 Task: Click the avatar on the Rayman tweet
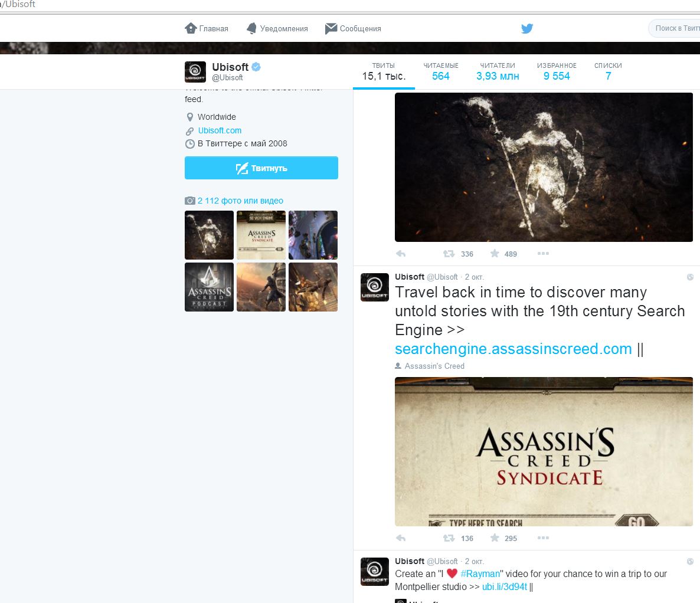click(x=375, y=571)
